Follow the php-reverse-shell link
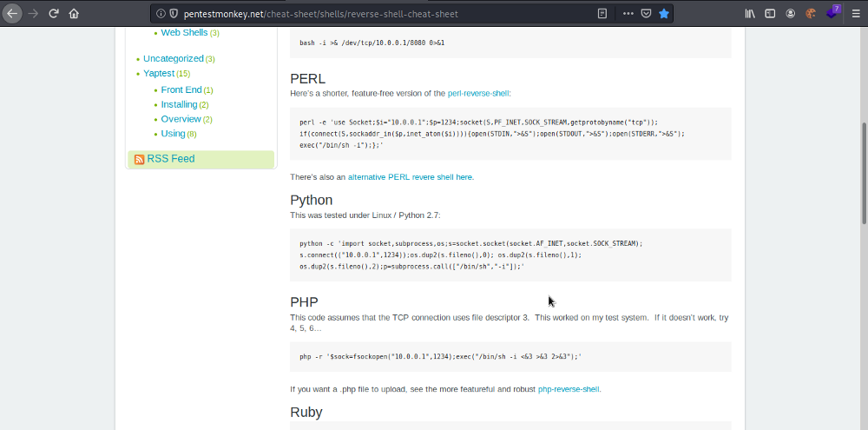The height and width of the screenshot is (430, 868). click(x=569, y=389)
